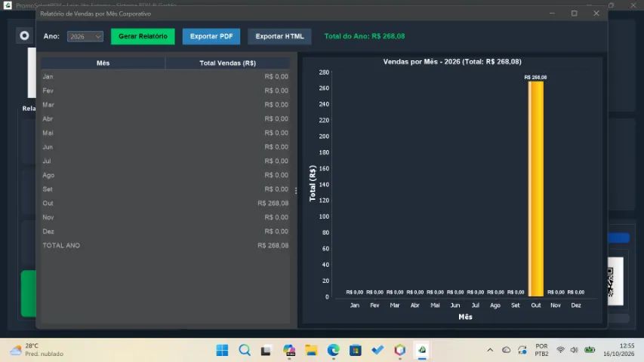The width and height of the screenshot is (644, 362).
Task: Launch Microsoft Edge from taskbar
Action: (x=333, y=350)
